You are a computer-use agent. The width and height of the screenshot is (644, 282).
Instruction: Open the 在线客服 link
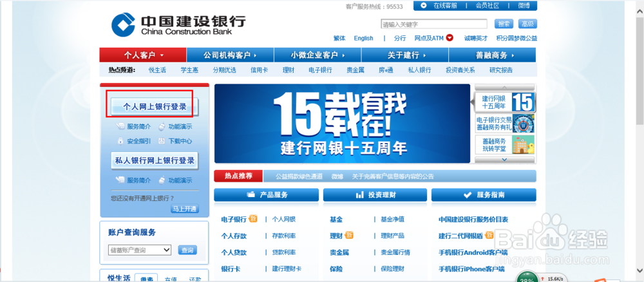pyautogui.click(x=445, y=5)
